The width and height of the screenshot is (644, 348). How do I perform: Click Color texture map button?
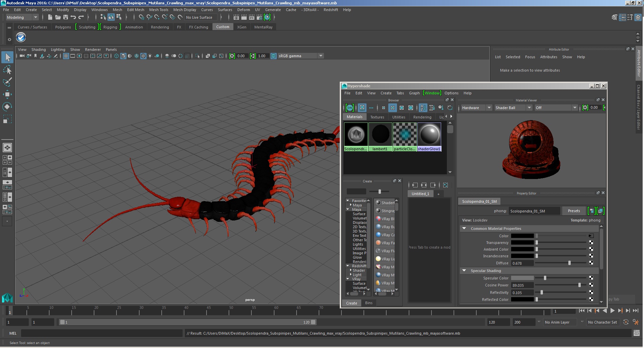[x=591, y=236]
